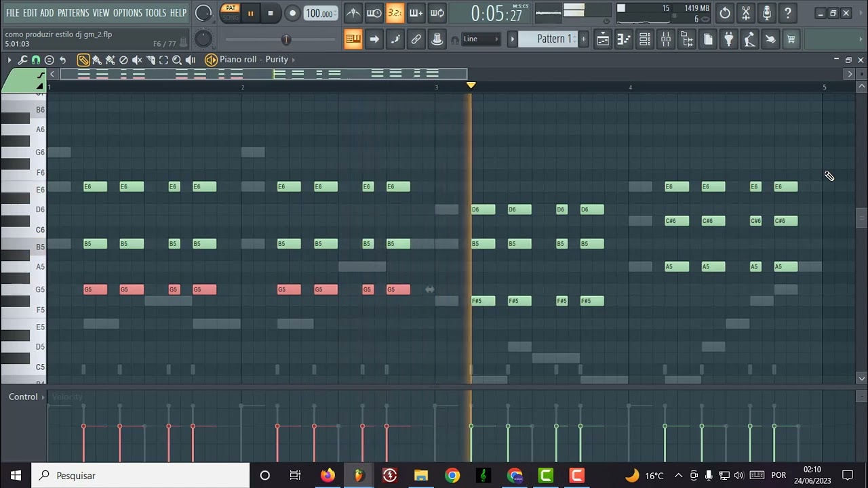Select the Zoom magnifier tool
868x488 pixels.
click(x=177, y=60)
